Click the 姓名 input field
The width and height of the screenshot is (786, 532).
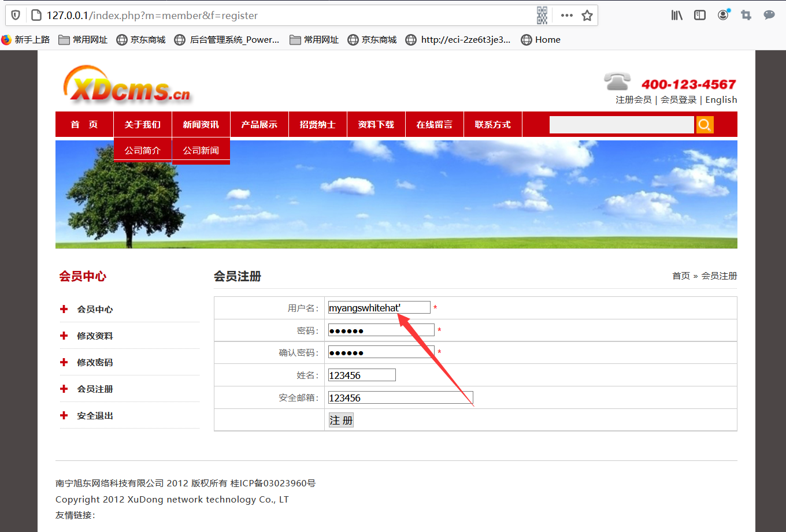[362, 375]
